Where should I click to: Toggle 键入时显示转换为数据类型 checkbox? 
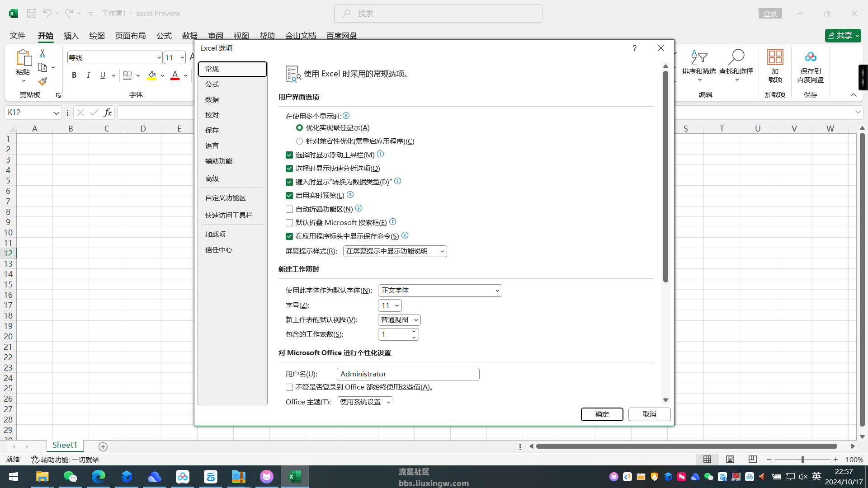point(289,182)
